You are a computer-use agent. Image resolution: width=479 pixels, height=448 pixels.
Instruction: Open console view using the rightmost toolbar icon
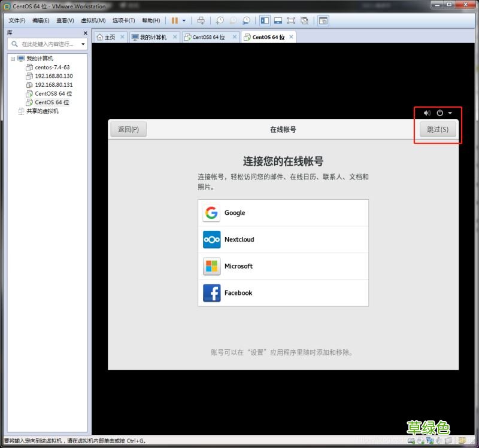pyautogui.click(x=323, y=20)
